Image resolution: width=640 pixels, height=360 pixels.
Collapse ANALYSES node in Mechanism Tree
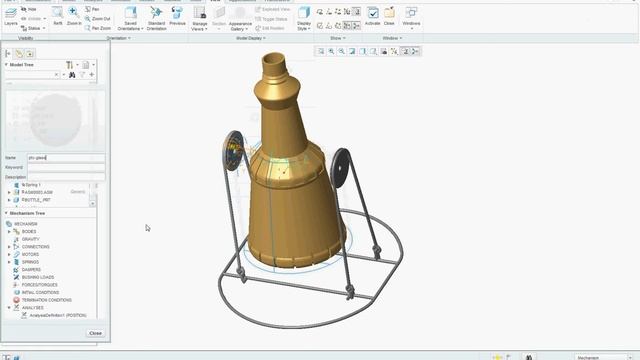9,308
